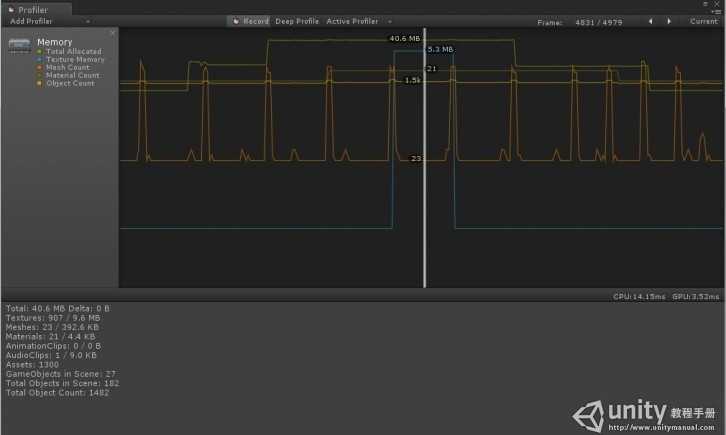Toggle the Texture Memory color swatch
Image resolution: width=726 pixels, height=435 pixels.
point(39,60)
